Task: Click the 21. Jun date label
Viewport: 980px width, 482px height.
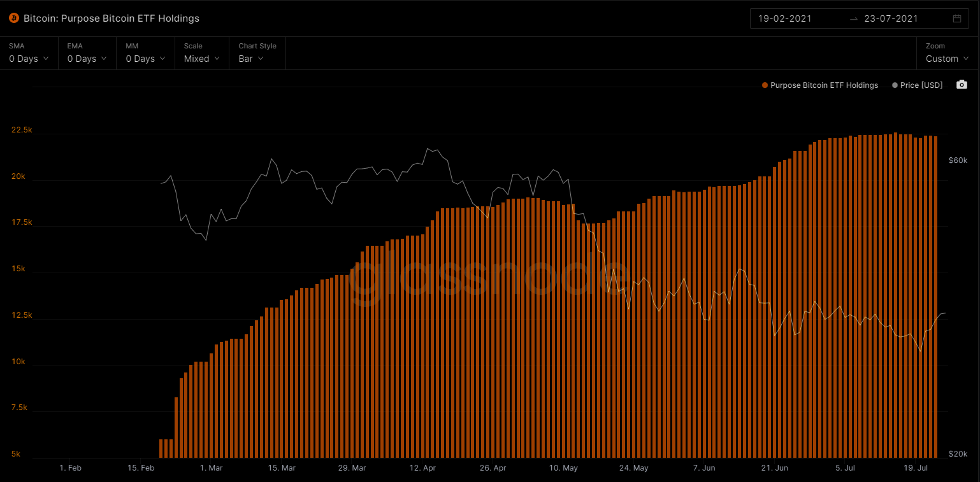Action: click(x=774, y=468)
